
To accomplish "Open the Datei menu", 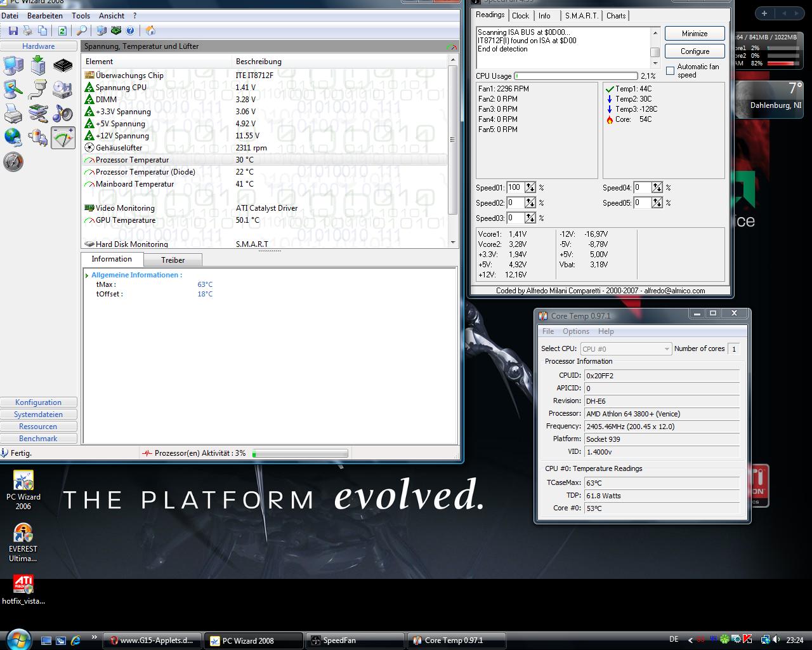I will tap(10, 15).
